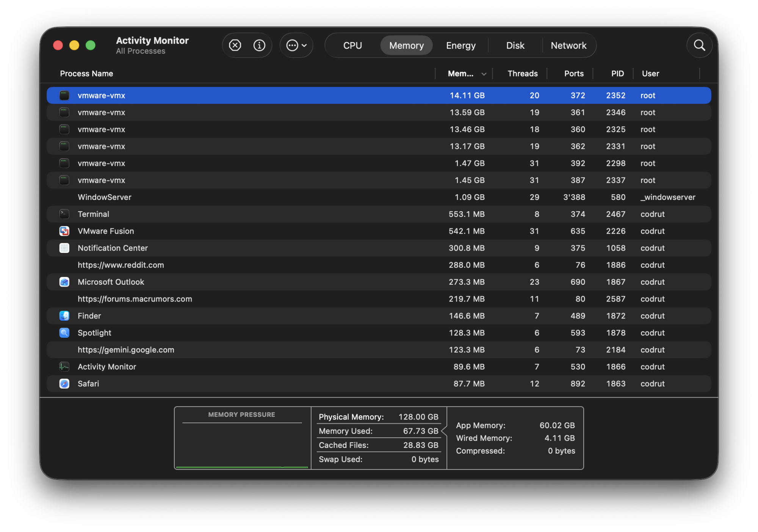The width and height of the screenshot is (758, 532).
Task: Click the search magnifier icon
Action: point(699,45)
